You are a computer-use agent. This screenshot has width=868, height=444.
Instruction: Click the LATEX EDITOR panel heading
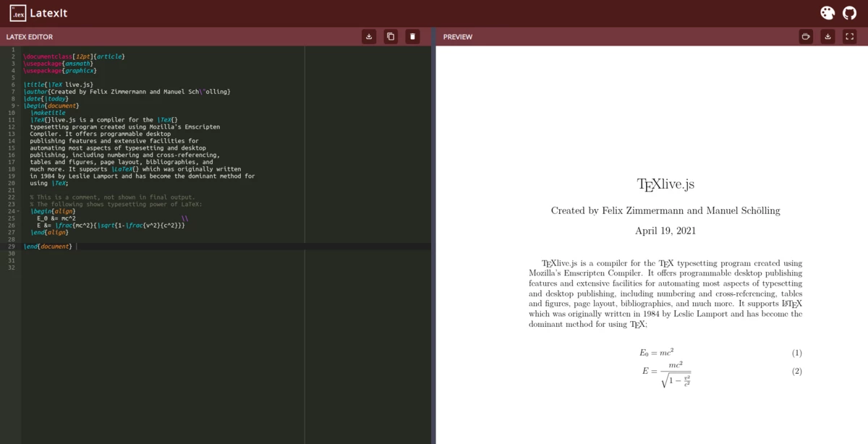30,37
